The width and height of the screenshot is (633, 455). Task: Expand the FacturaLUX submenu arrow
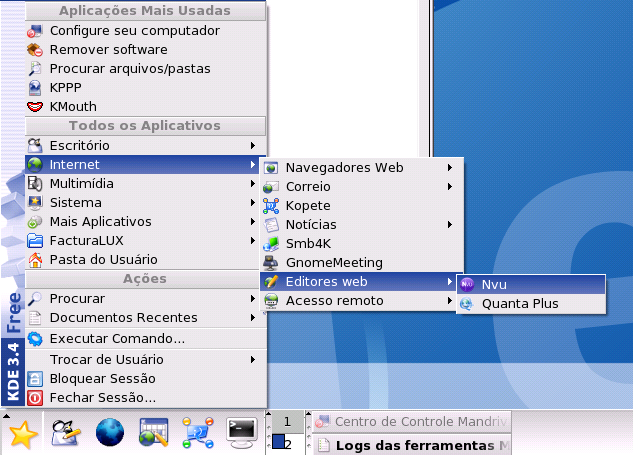click(253, 241)
